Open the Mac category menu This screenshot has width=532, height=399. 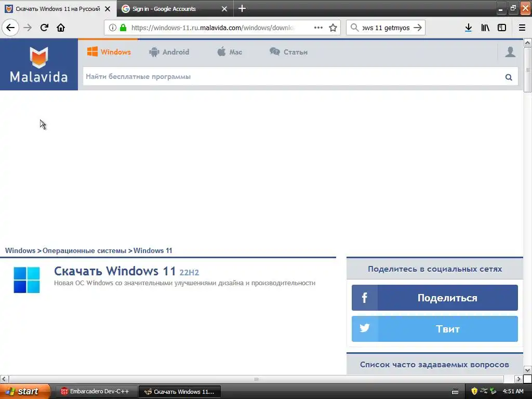230,52
